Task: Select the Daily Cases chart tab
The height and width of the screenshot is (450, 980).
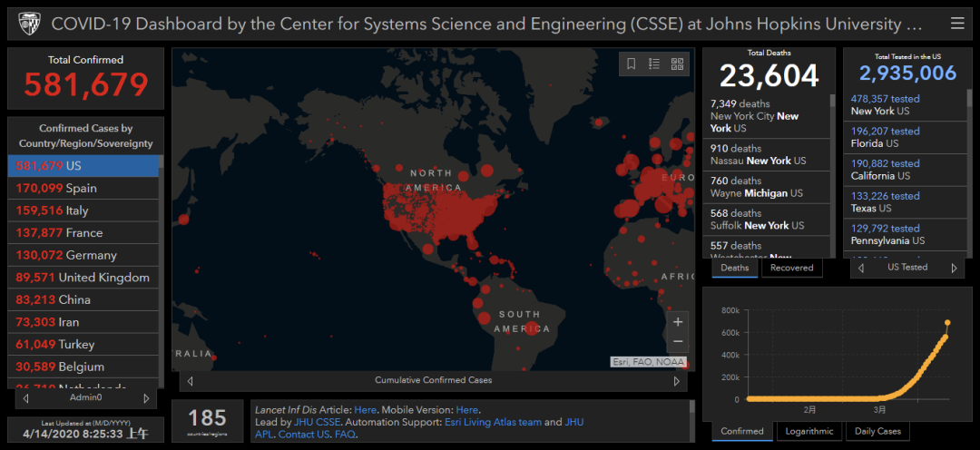Action: pyautogui.click(x=877, y=431)
